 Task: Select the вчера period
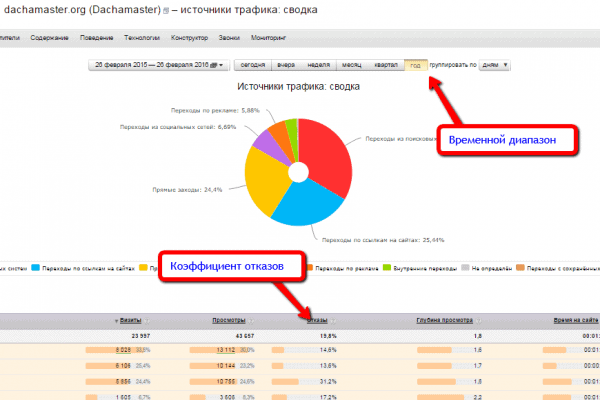coord(286,65)
